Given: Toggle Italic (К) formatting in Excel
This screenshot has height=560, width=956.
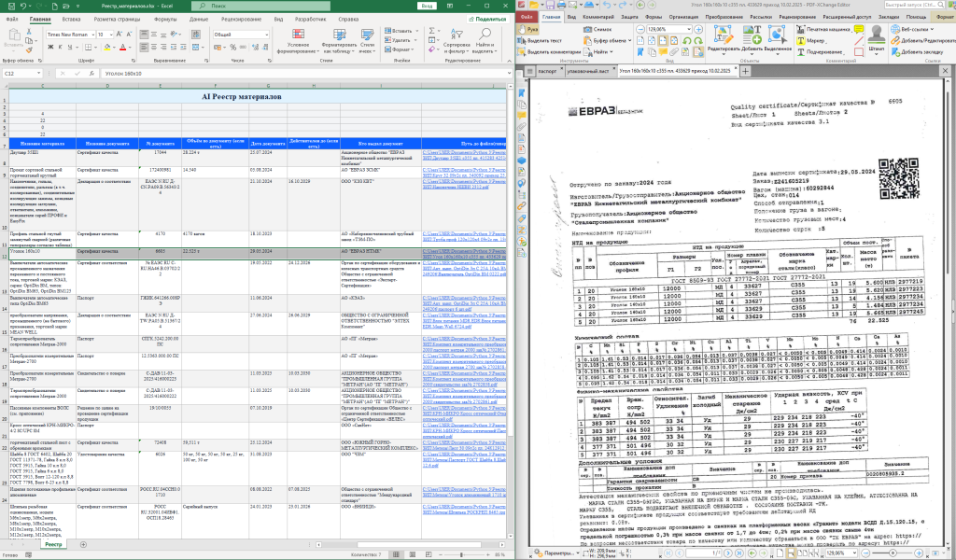Looking at the screenshot, I should [x=60, y=47].
